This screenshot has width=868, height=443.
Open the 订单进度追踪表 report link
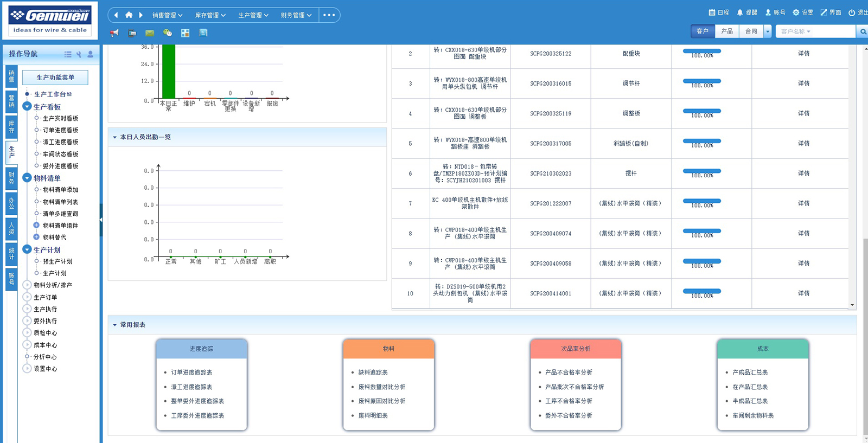click(x=192, y=373)
